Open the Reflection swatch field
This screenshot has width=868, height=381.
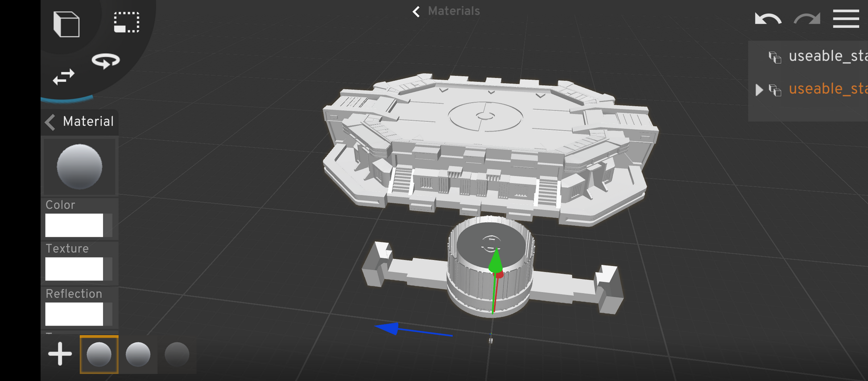click(74, 314)
